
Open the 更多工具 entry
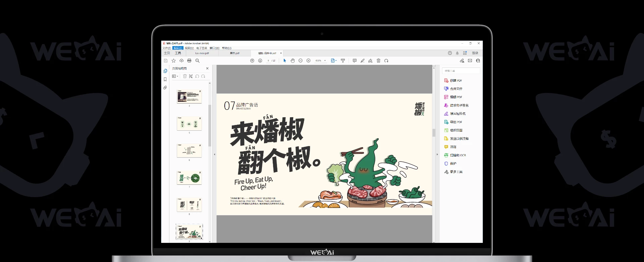453,172
